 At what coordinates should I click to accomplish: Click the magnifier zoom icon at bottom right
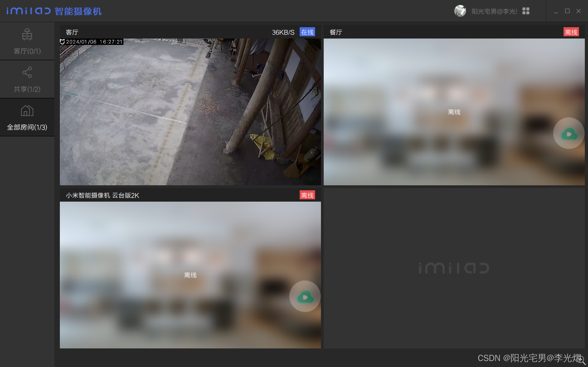(x=581, y=359)
